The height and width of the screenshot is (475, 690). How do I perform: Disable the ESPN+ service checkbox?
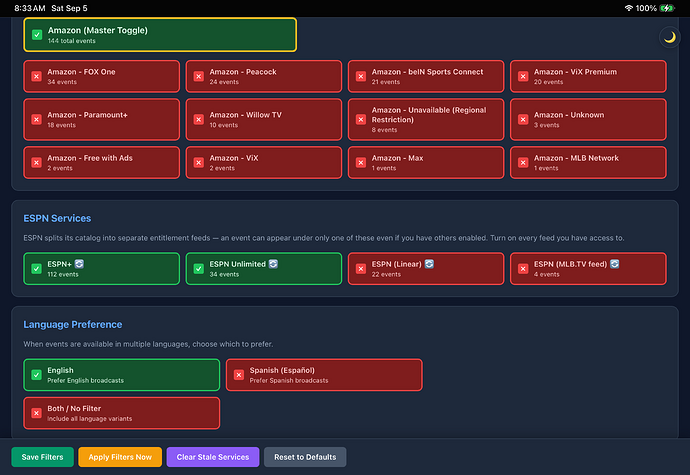point(37,269)
